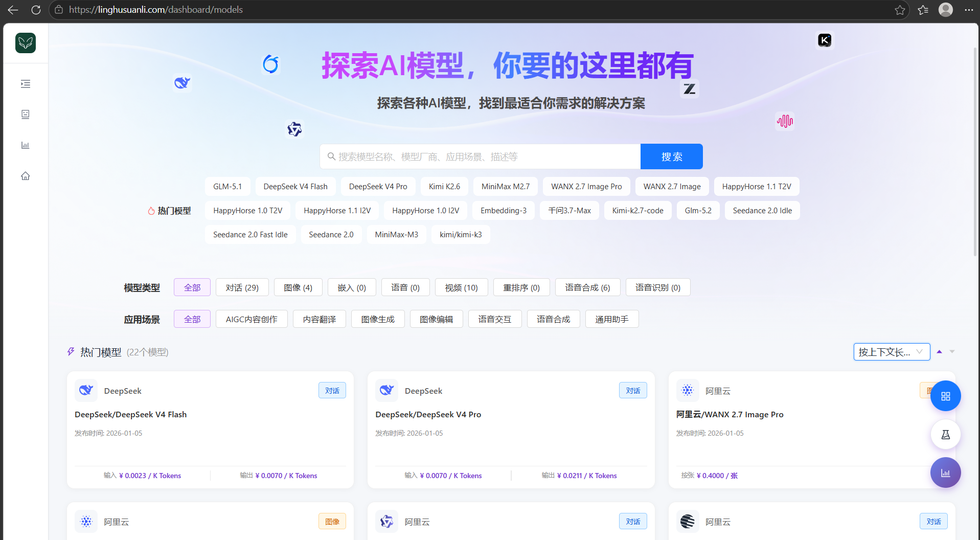Image resolution: width=980 pixels, height=540 pixels.
Task: Filter models by 嵌入 (0)
Action: (x=352, y=287)
